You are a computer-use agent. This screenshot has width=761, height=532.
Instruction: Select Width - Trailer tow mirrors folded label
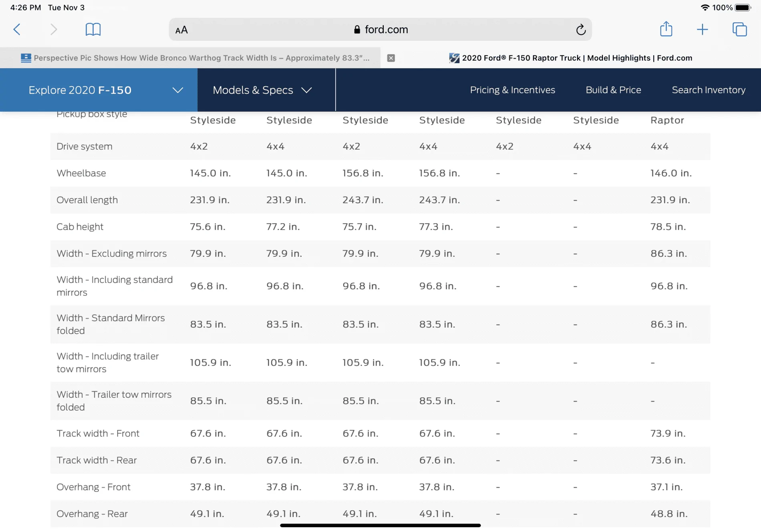point(114,401)
